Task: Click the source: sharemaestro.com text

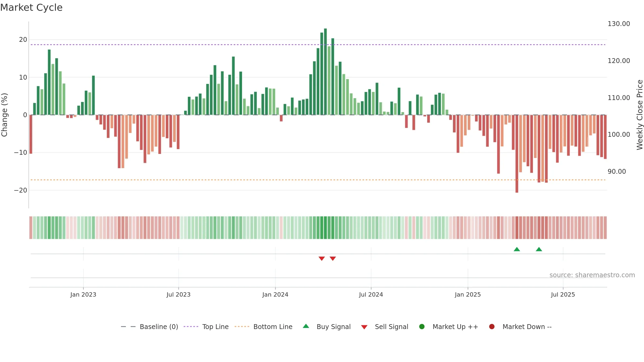Action: click(592, 275)
